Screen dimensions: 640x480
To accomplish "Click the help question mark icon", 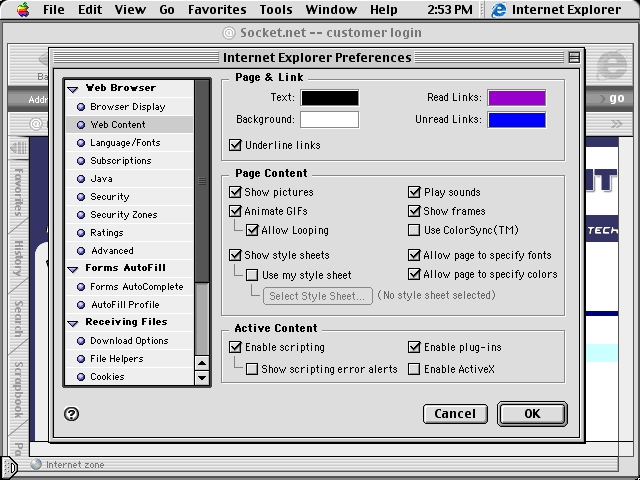I will pyautogui.click(x=71, y=414).
